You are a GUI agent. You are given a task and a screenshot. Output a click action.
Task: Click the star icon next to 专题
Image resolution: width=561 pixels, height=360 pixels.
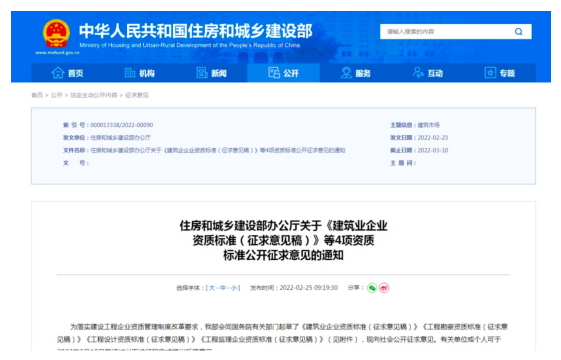(490, 73)
